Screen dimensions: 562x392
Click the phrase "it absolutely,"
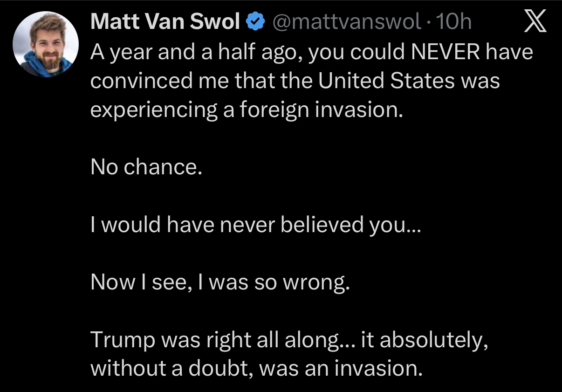click(x=425, y=340)
